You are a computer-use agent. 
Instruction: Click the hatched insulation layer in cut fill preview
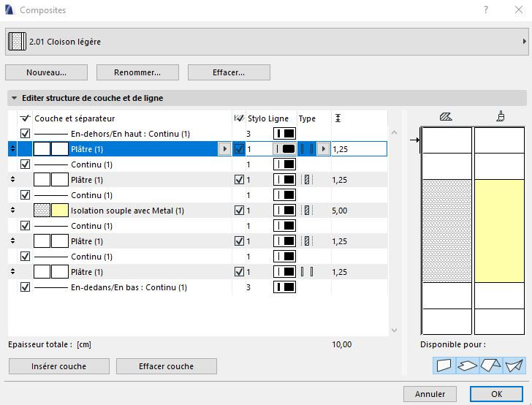click(x=446, y=231)
